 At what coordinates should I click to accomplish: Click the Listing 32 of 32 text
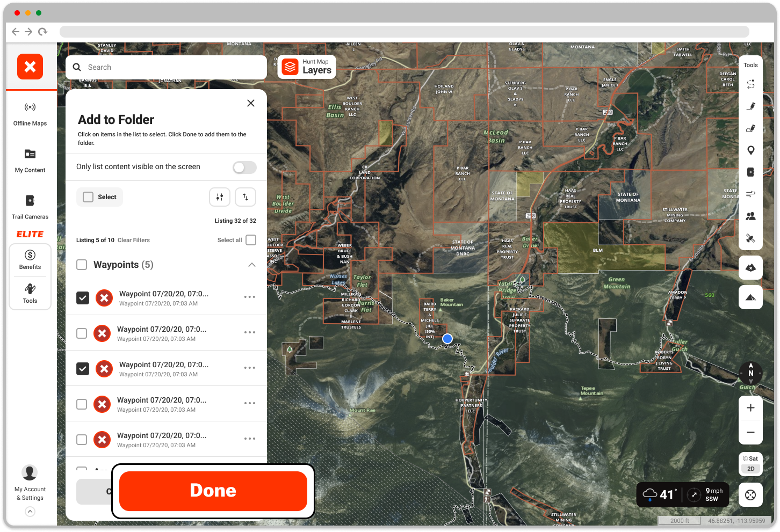click(235, 221)
